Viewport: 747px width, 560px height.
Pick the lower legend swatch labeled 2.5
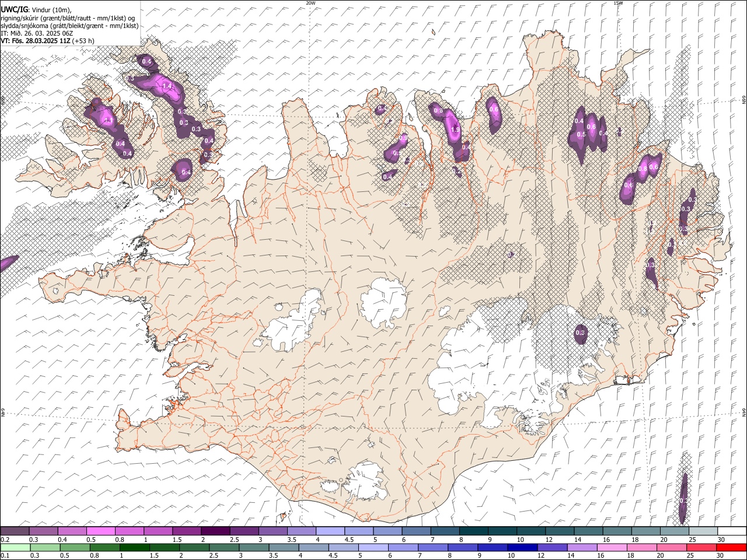click(224, 547)
